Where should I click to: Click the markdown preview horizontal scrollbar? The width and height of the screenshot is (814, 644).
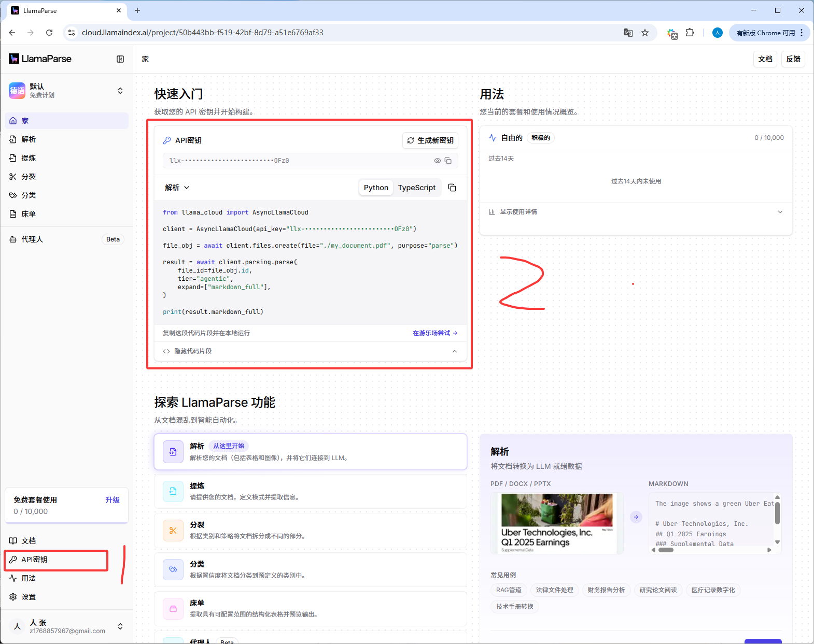665,550
